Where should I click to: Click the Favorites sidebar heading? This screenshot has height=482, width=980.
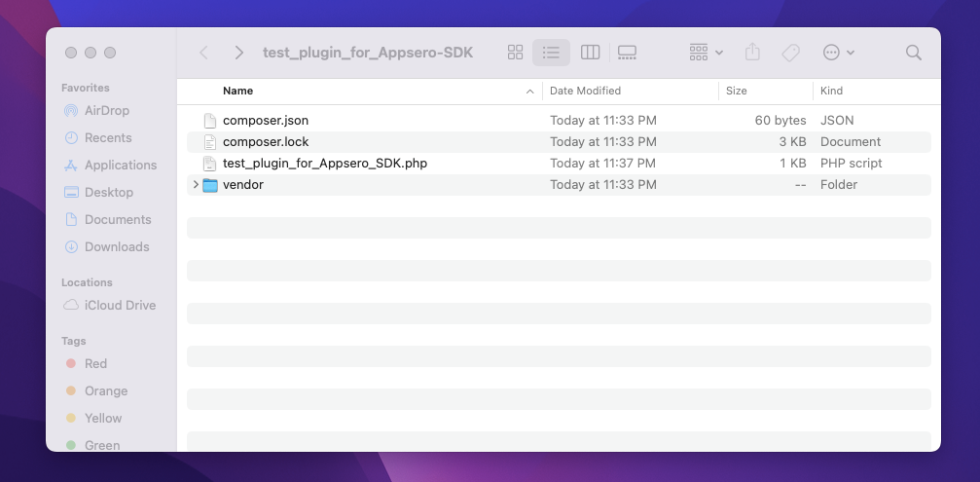tap(85, 88)
